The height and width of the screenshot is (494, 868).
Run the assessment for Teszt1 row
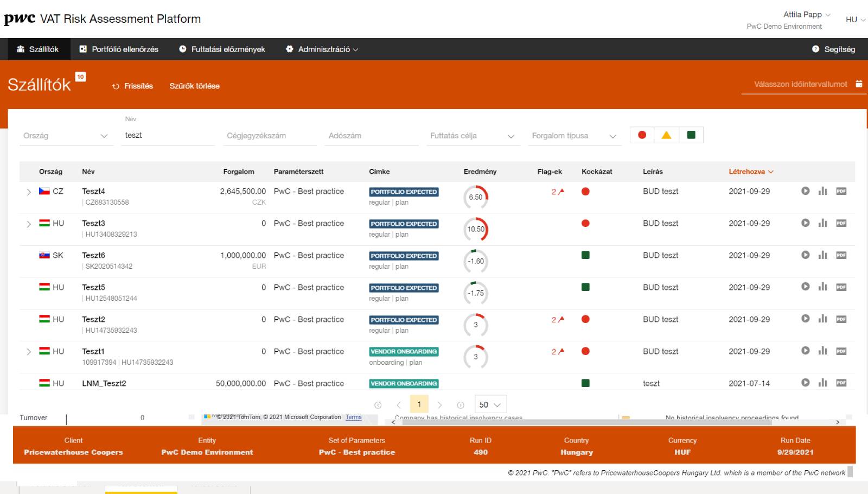(x=806, y=351)
